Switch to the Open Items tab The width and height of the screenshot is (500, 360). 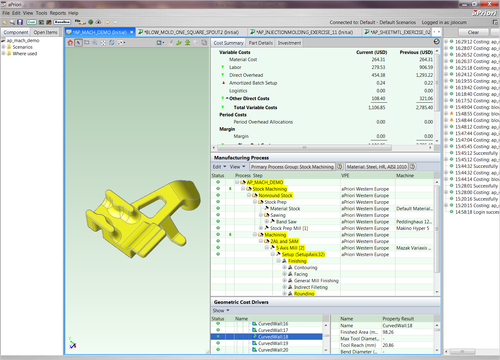coord(45,32)
